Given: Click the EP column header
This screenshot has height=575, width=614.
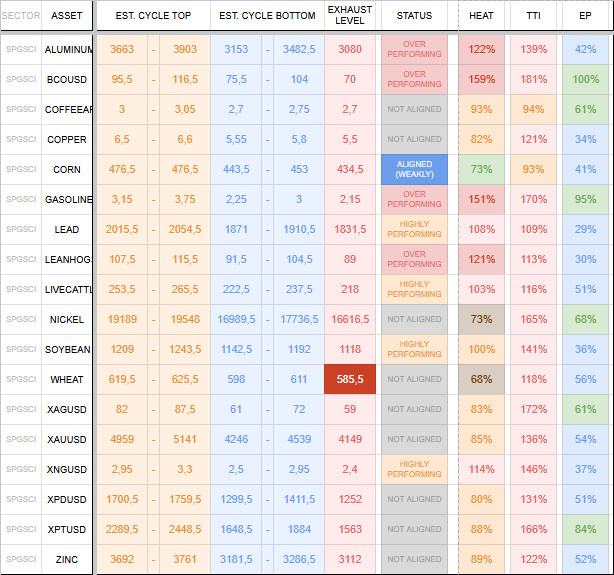Looking at the screenshot, I should point(585,16).
